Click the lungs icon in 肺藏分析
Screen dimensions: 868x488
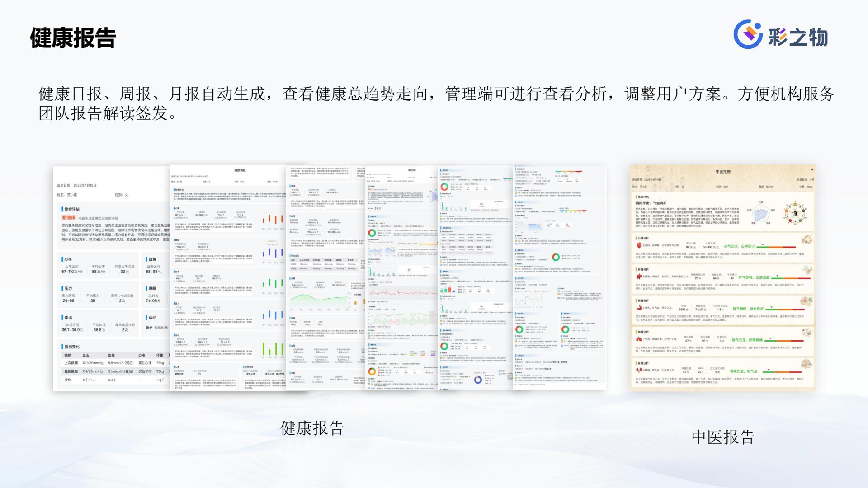(x=639, y=339)
